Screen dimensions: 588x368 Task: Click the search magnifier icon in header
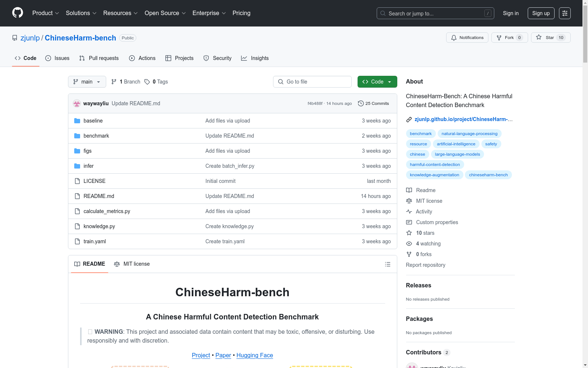coord(383,13)
